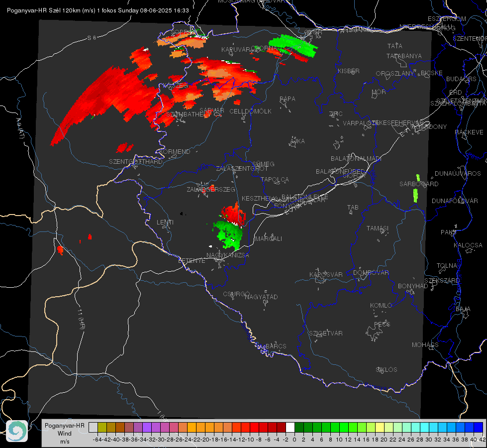Click the PÁPA town label

[x=288, y=99]
